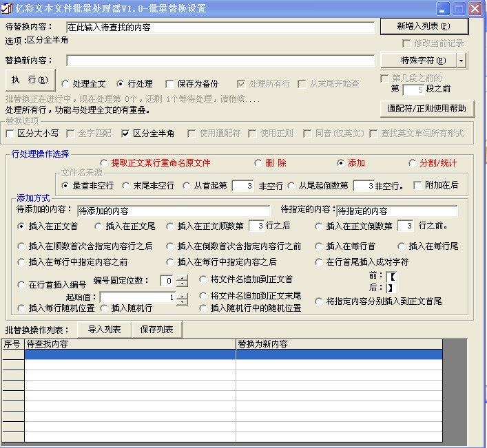Toggle the 保存为备份 checkbox

[192, 84]
